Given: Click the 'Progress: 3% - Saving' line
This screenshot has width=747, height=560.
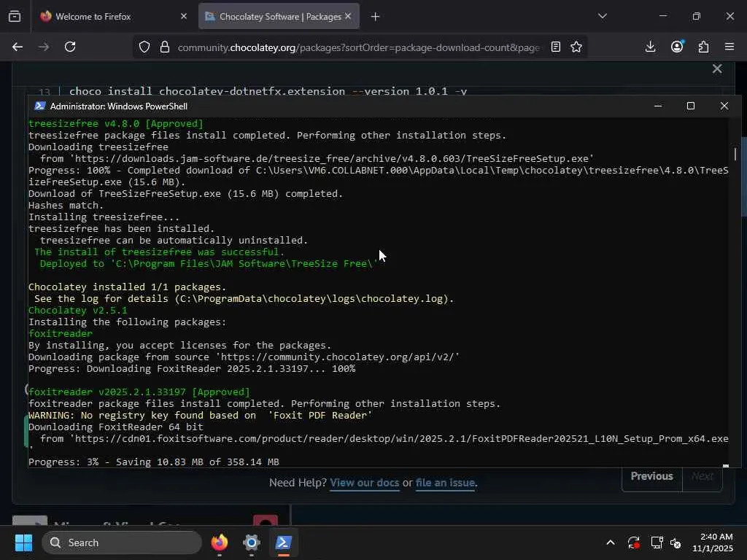Looking at the screenshot, I should (x=154, y=462).
